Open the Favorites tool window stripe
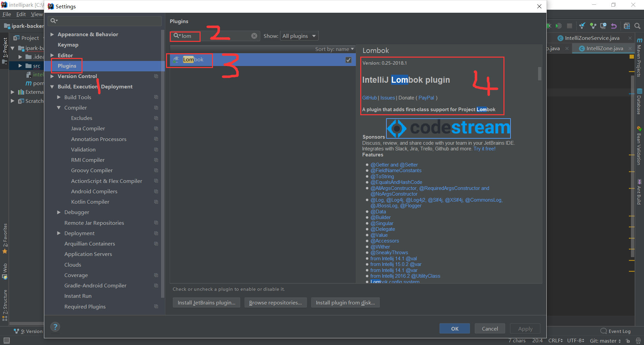The width and height of the screenshot is (644, 345). pos(5,238)
